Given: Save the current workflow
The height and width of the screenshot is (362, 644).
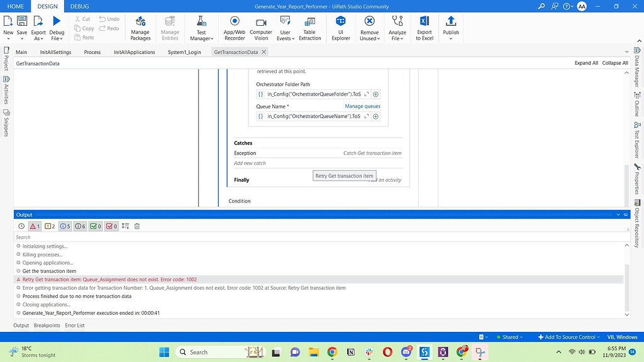Looking at the screenshot, I should [21, 28].
